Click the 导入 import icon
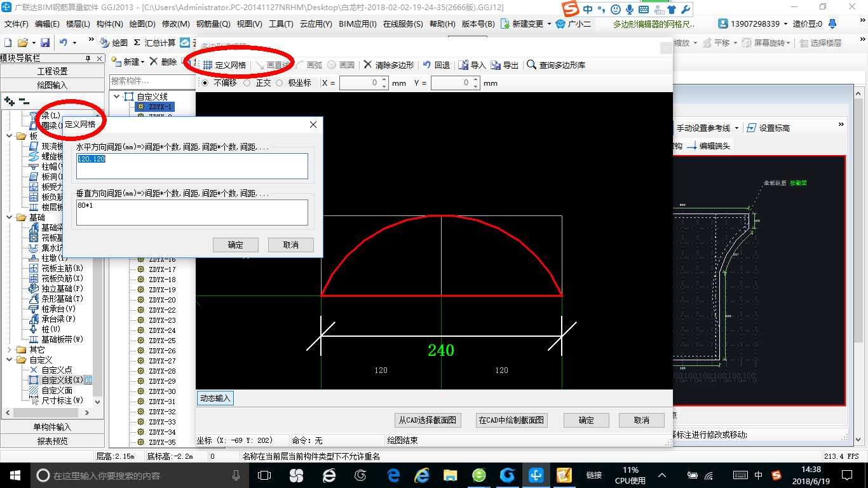 (x=463, y=65)
